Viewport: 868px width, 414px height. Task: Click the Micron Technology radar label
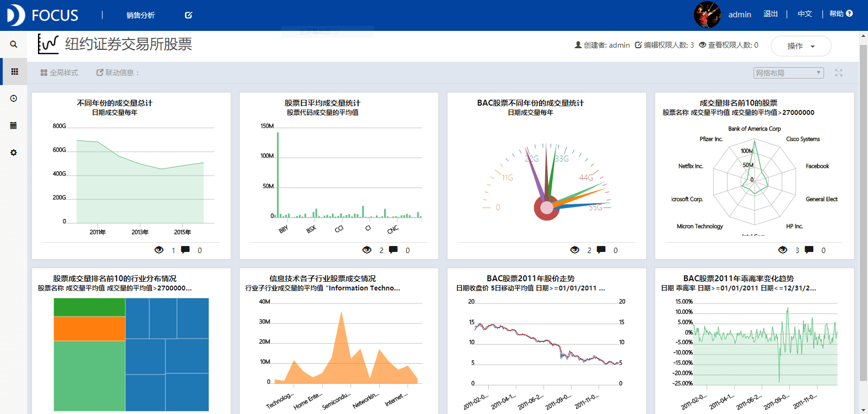click(x=700, y=227)
